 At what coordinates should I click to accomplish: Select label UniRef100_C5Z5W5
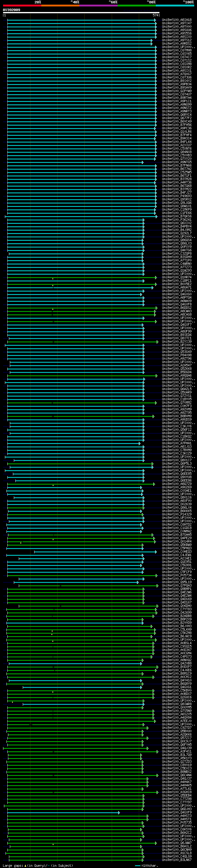pyautogui.click(x=177, y=172)
